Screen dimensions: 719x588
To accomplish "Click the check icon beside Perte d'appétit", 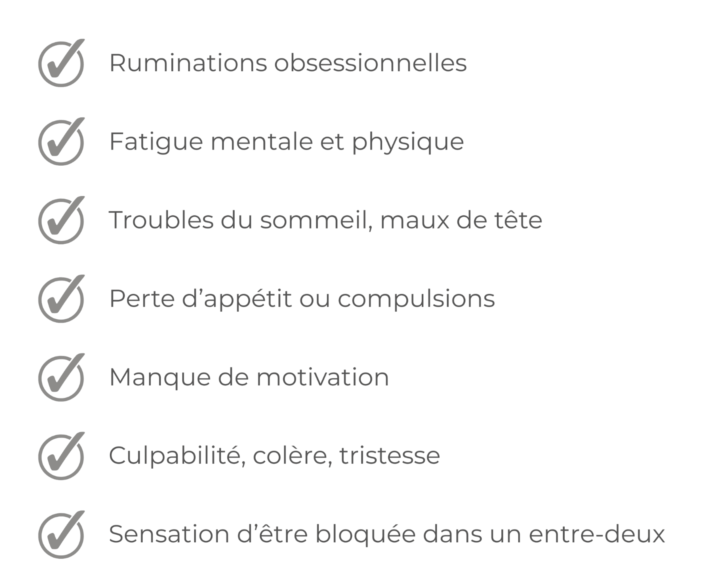I will (61, 299).
